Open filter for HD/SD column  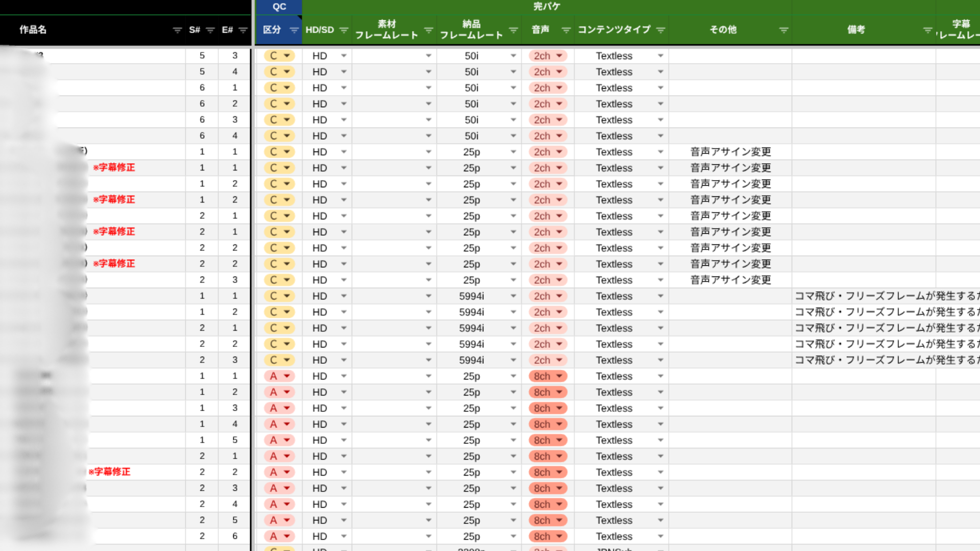point(344,30)
